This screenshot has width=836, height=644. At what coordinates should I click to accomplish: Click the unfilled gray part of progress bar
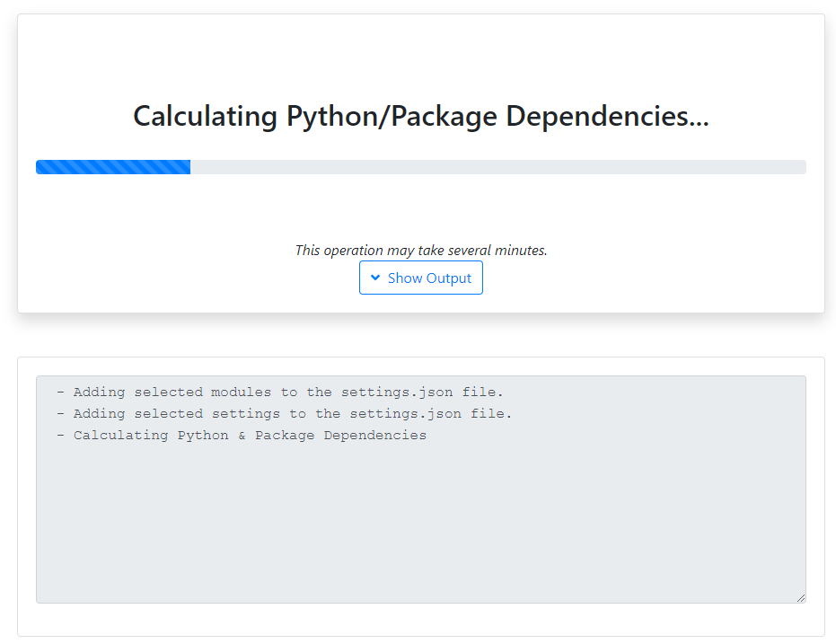click(497, 167)
